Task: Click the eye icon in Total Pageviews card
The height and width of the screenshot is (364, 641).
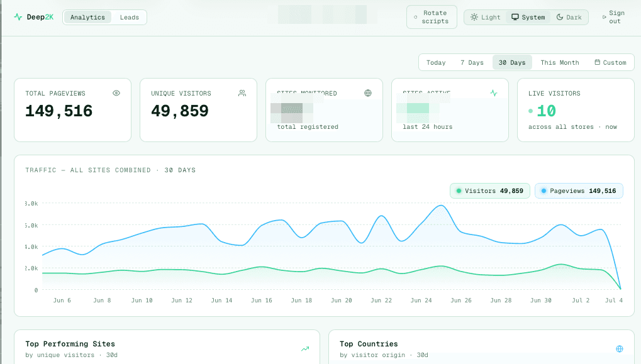Action: click(116, 93)
